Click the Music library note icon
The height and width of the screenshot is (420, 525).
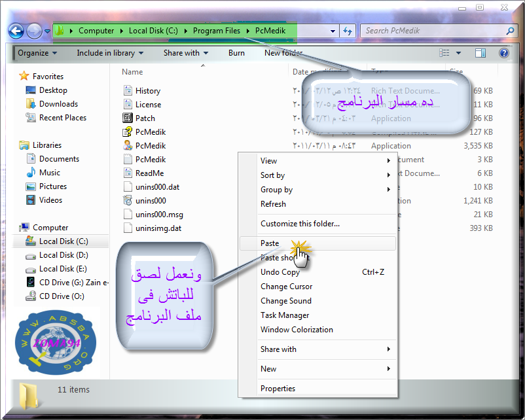(x=31, y=172)
